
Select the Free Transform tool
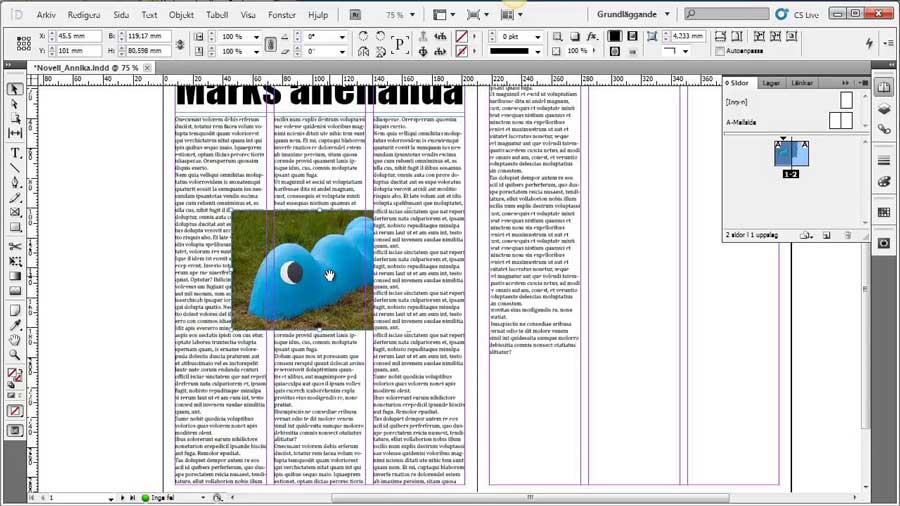pyautogui.click(x=15, y=261)
